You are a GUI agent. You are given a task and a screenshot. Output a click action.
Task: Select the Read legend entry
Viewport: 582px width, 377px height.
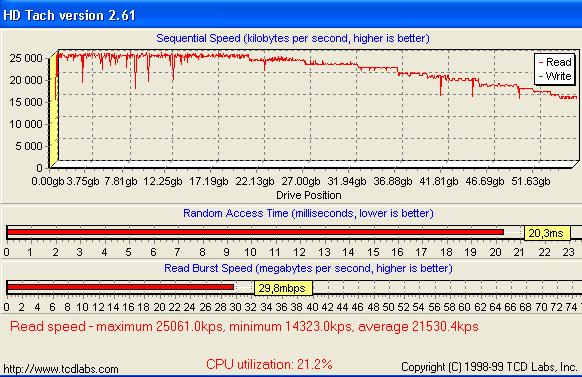[555, 62]
